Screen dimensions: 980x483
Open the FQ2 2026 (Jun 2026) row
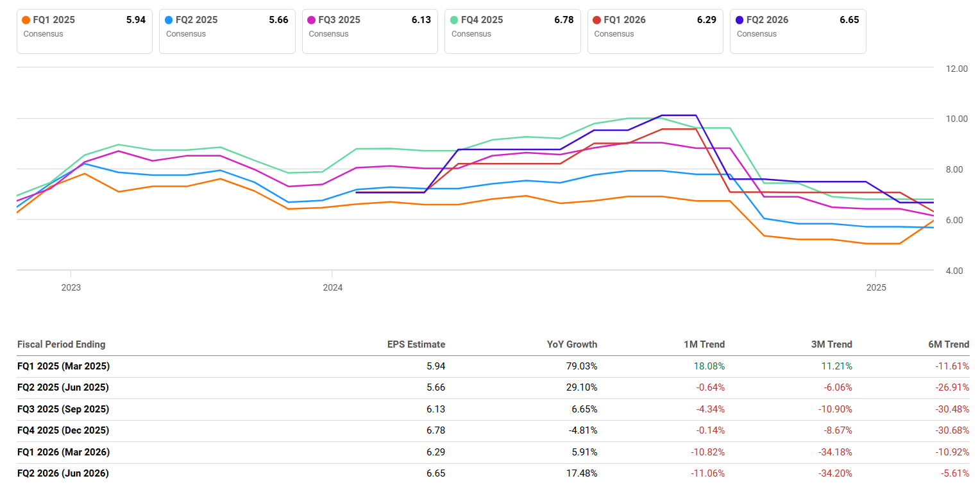[62, 473]
